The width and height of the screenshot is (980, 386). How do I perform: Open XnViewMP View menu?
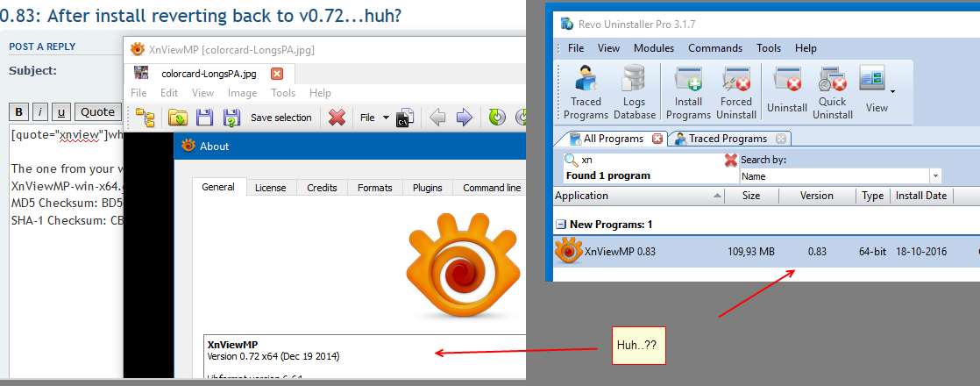(202, 93)
